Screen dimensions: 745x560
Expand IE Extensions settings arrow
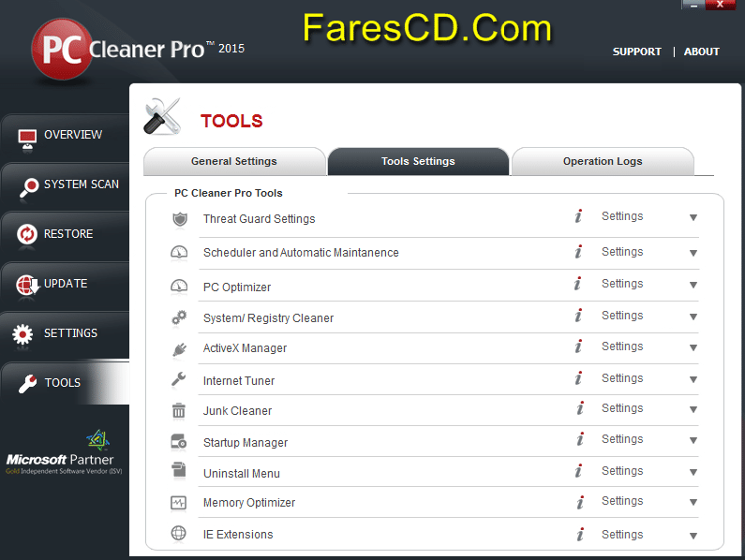pos(693,536)
